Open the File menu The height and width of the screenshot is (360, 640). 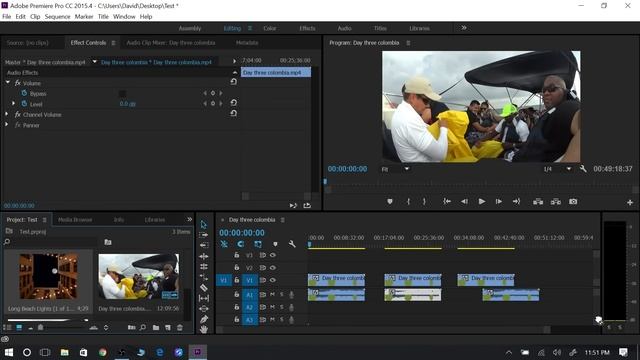7,17
